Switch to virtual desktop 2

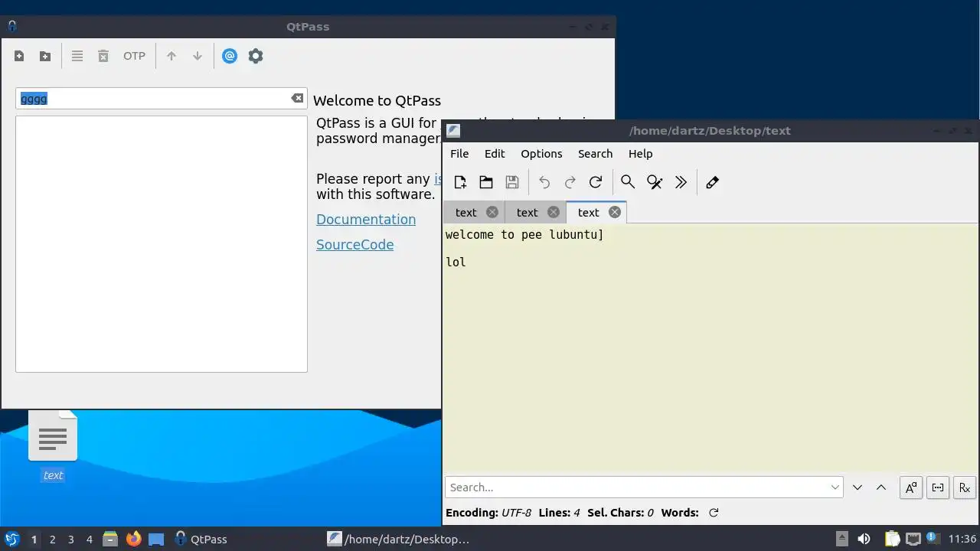point(52,540)
